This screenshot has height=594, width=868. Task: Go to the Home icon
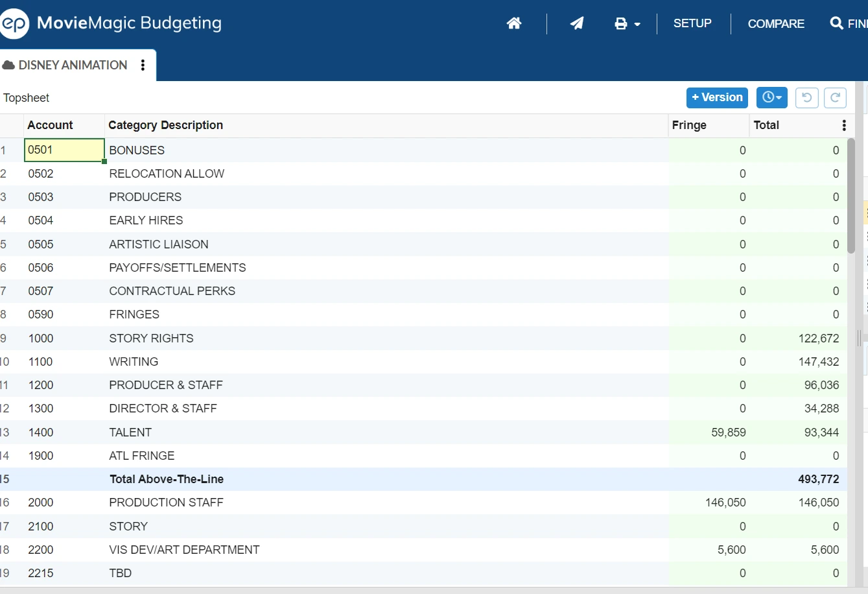click(514, 23)
